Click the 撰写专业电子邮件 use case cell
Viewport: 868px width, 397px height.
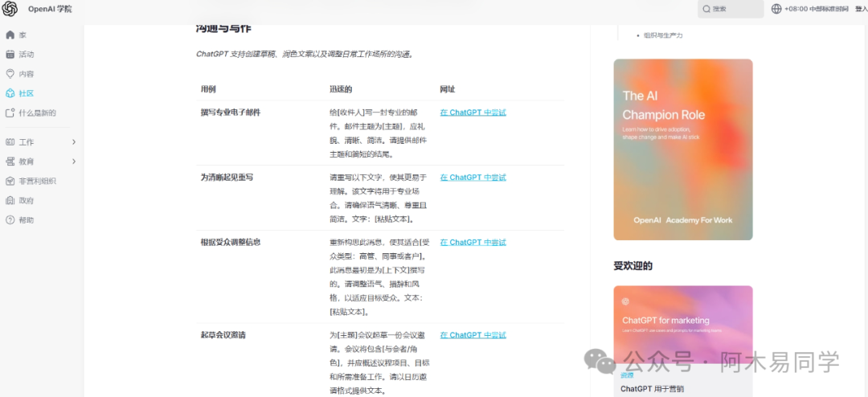(x=231, y=113)
